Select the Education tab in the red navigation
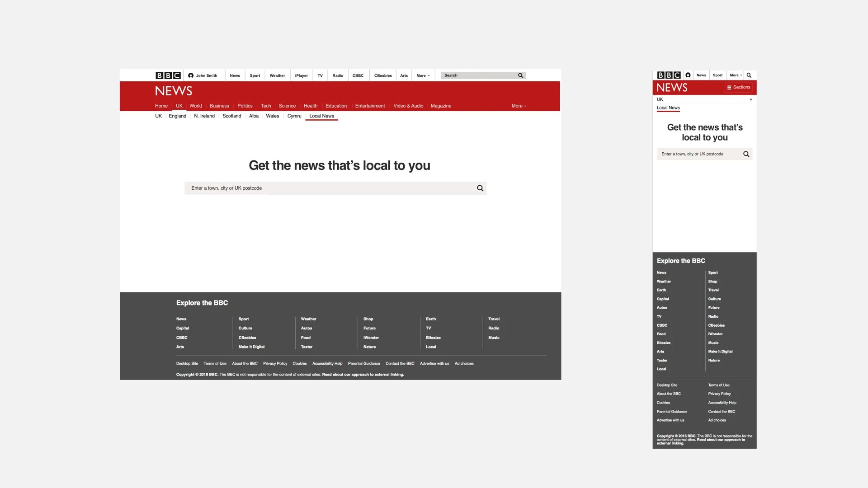868x488 pixels. 336,106
